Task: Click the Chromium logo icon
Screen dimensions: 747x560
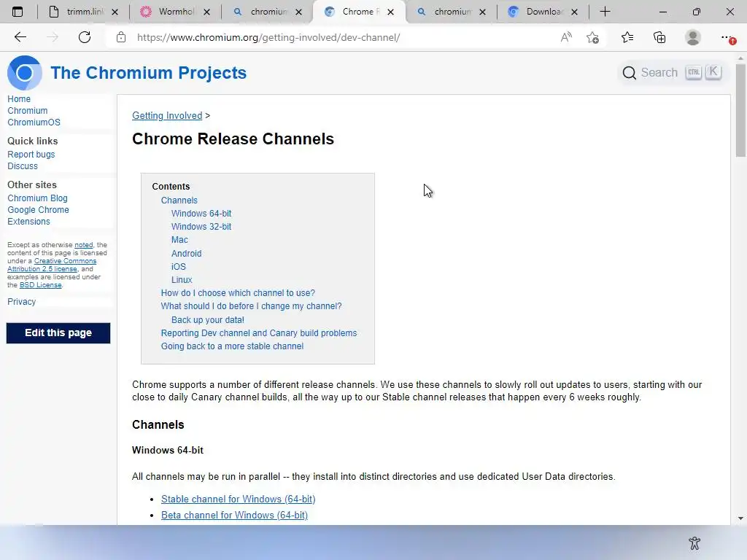Action: click(x=25, y=73)
